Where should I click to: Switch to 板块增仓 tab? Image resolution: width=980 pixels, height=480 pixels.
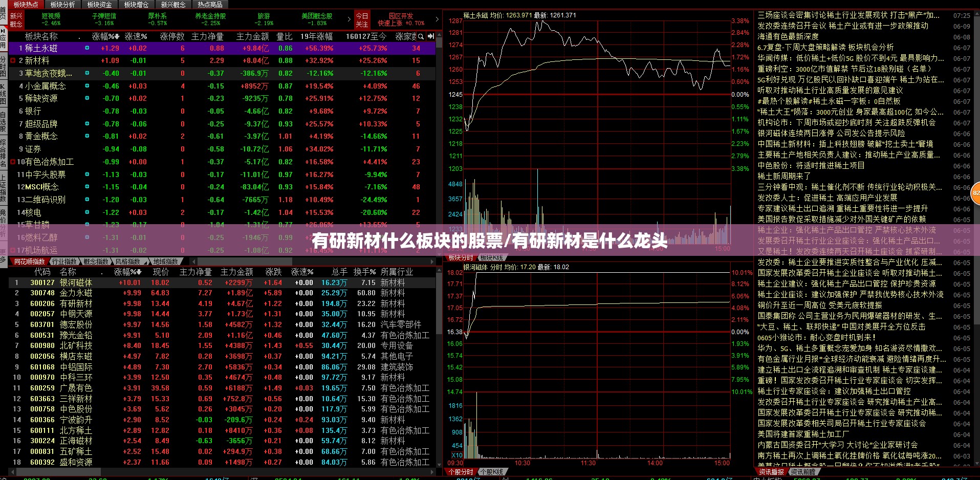(x=136, y=5)
